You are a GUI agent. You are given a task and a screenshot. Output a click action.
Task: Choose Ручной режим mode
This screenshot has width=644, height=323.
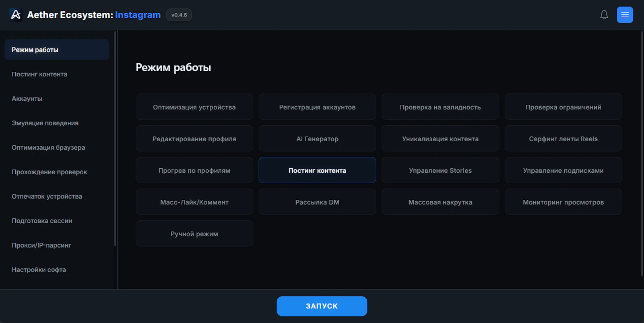click(x=194, y=234)
